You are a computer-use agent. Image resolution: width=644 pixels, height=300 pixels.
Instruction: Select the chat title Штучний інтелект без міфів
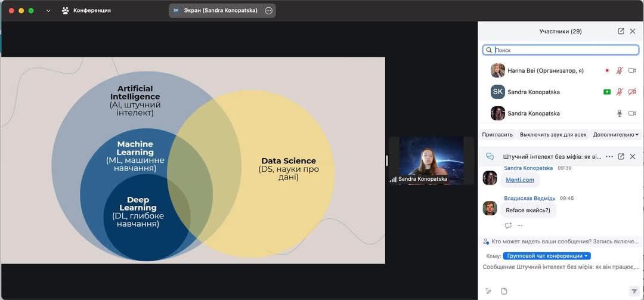pos(552,157)
